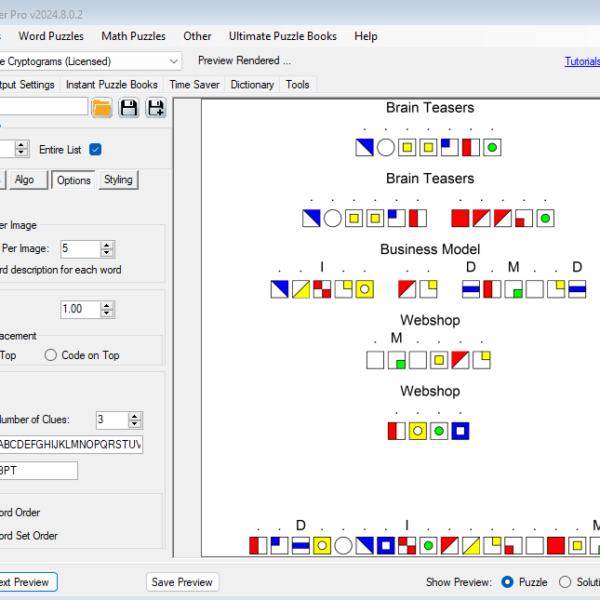Open the Other menu
Viewport: 600px width, 600px height.
tap(197, 36)
